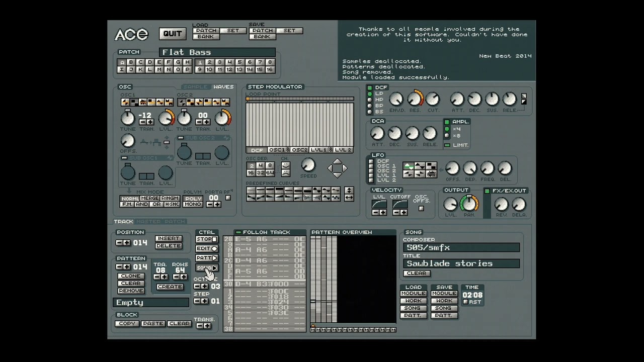Click the CLEAR button under song title
This screenshot has height=362, width=644.
tap(417, 274)
